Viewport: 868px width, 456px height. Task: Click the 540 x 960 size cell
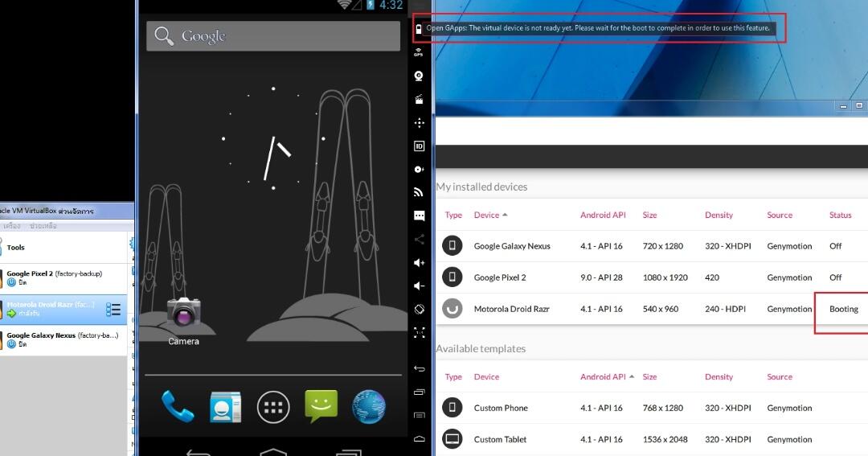pyautogui.click(x=661, y=309)
